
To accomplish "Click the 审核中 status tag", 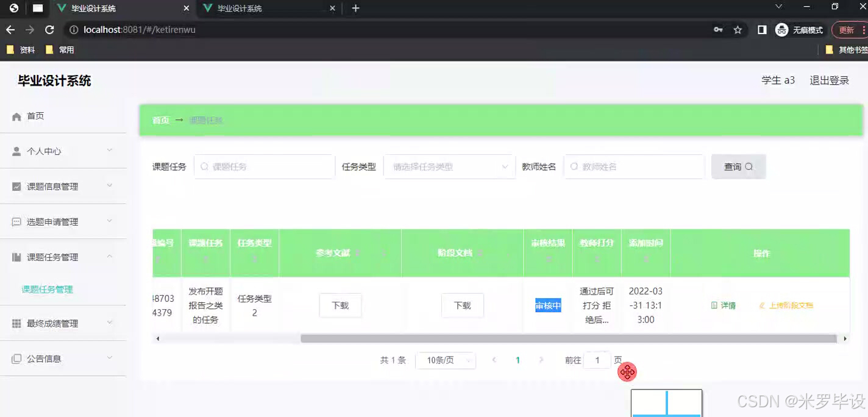I will (x=547, y=305).
